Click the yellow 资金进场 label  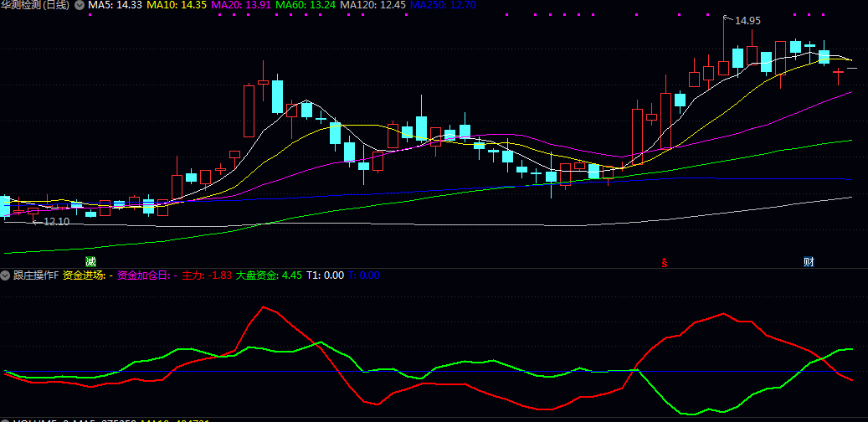87,275
